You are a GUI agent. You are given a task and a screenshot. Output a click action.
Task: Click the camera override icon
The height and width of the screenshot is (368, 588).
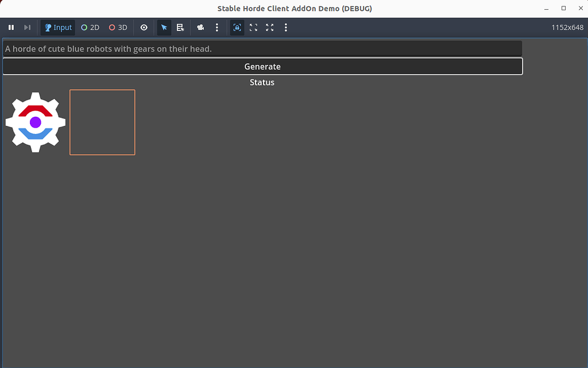click(x=200, y=27)
